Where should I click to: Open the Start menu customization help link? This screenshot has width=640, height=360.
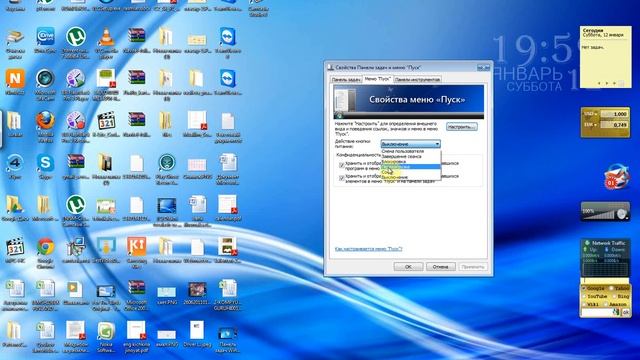click(x=368, y=249)
